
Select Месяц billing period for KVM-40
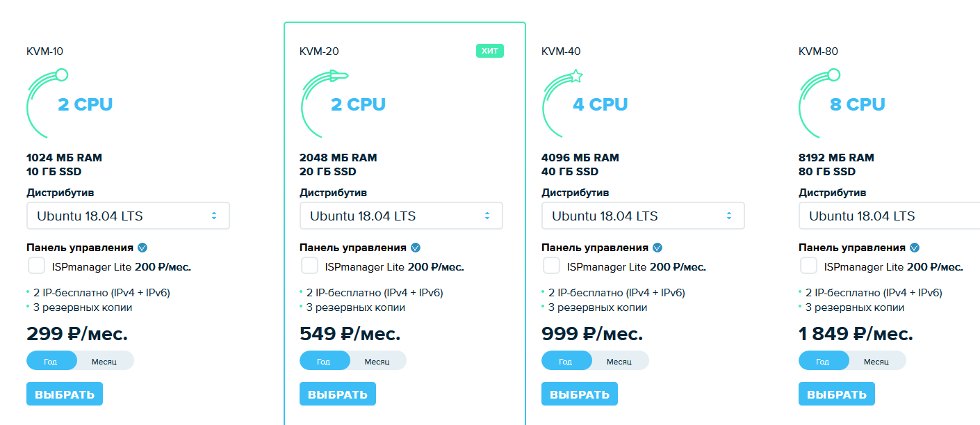pyautogui.click(x=619, y=361)
